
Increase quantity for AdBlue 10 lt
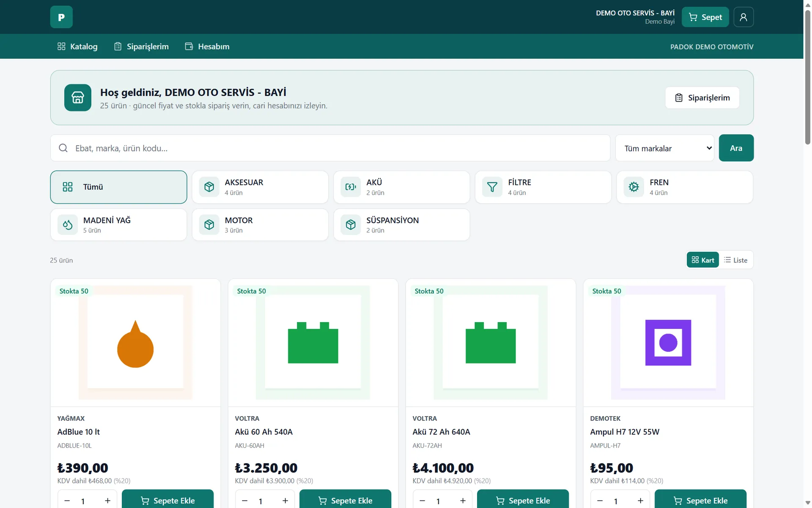click(108, 501)
